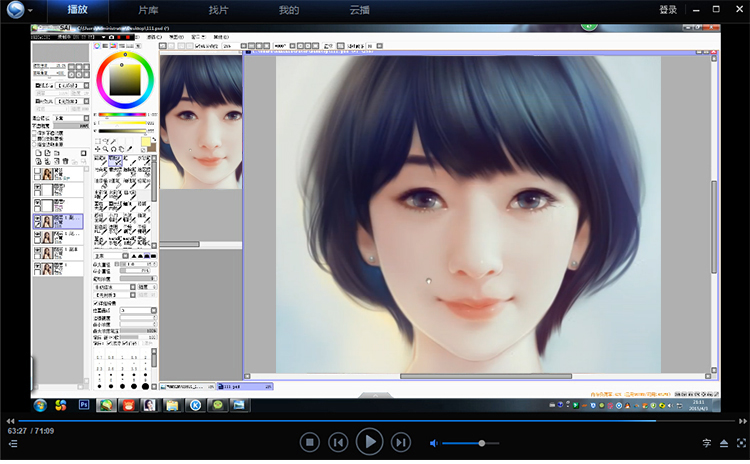Enable the preserve opacity checkbox

(34, 133)
